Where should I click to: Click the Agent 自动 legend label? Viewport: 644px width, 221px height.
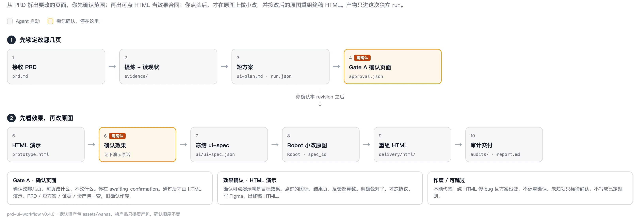[x=28, y=21]
